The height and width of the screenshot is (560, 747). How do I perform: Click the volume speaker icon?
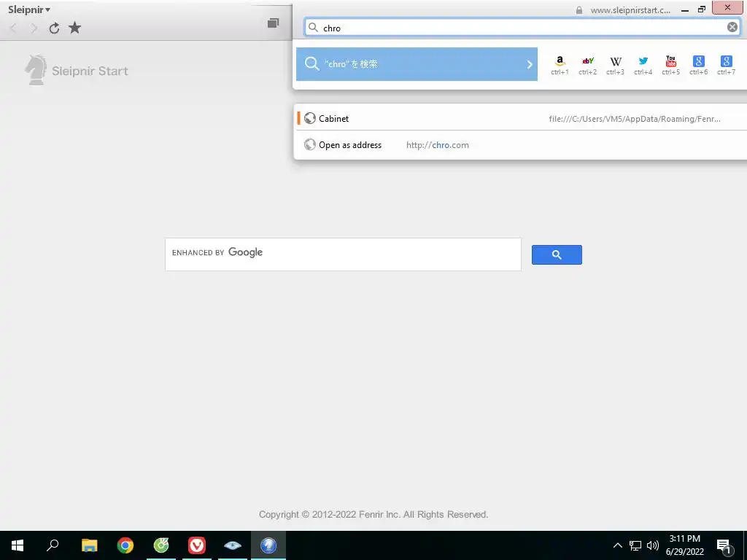pyautogui.click(x=653, y=545)
